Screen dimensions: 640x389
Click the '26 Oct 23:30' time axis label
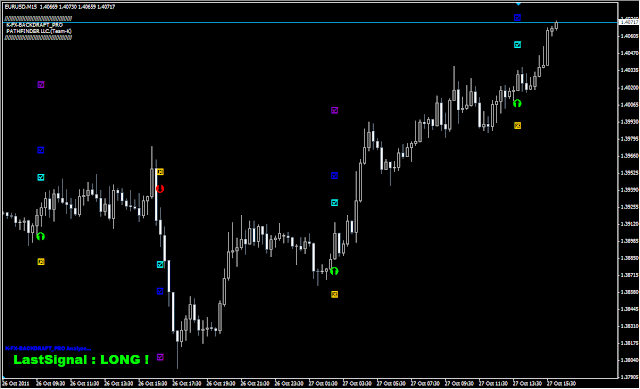[289, 384]
